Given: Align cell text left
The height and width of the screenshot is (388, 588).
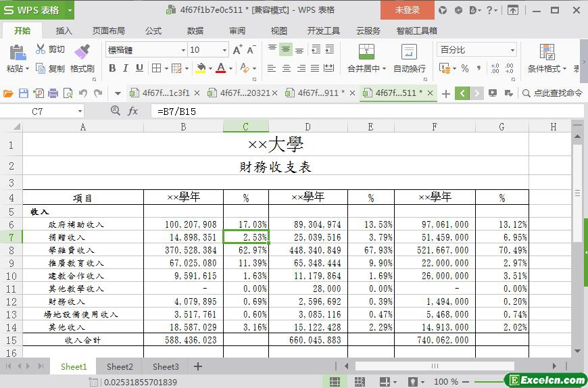Looking at the screenshot, I should [x=272, y=68].
